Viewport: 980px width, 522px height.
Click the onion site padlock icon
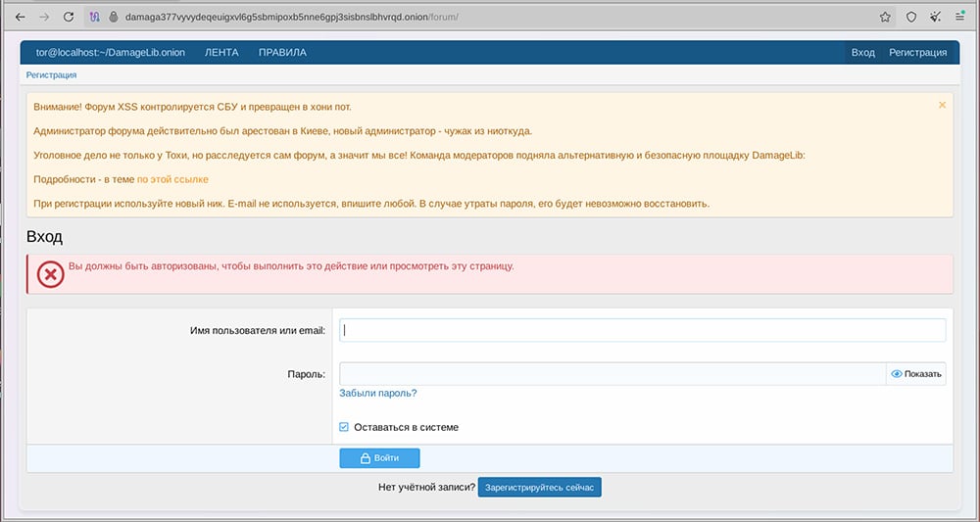tap(113, 17)
